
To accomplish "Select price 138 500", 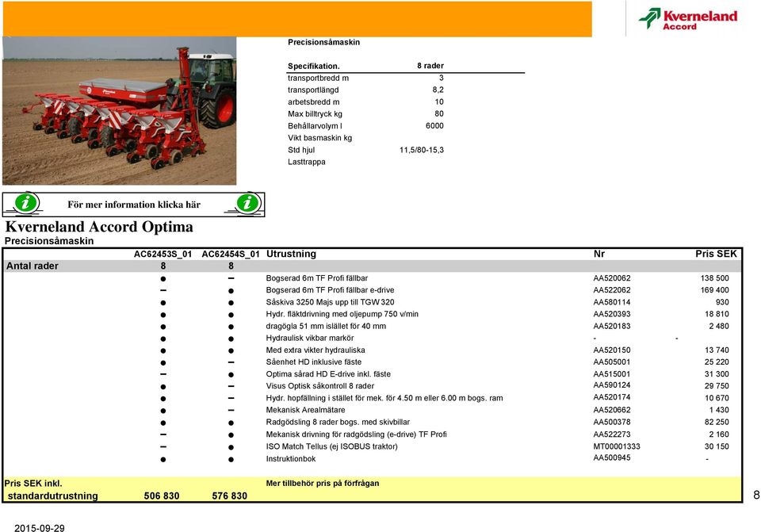I will click(x=714, y=278).
